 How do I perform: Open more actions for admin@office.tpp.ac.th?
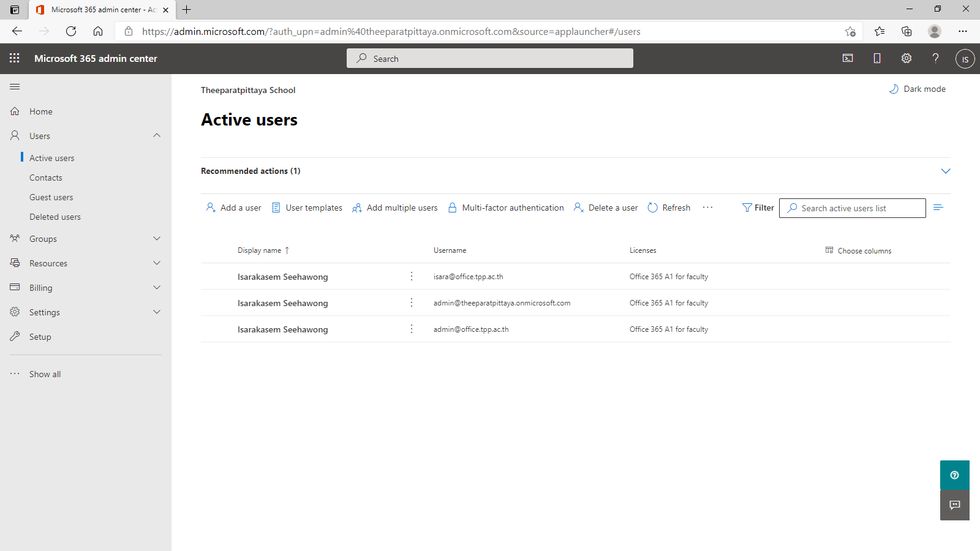412,329
